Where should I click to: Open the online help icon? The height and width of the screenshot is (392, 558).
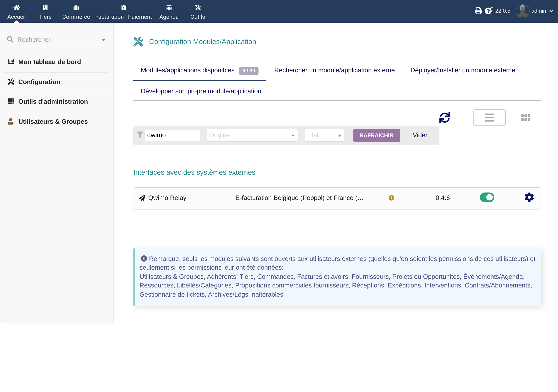point(488,11)
